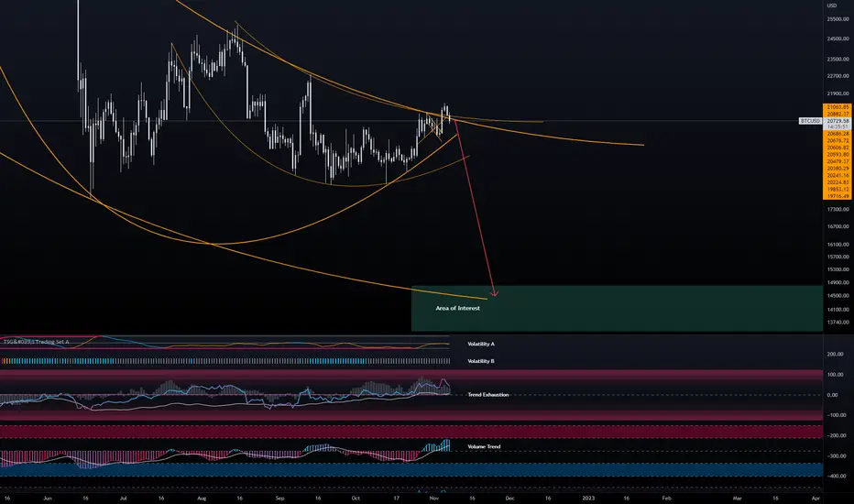The image size is (854, 504).
Task: Click 22700.00 on the price axis
Action: 838,76
